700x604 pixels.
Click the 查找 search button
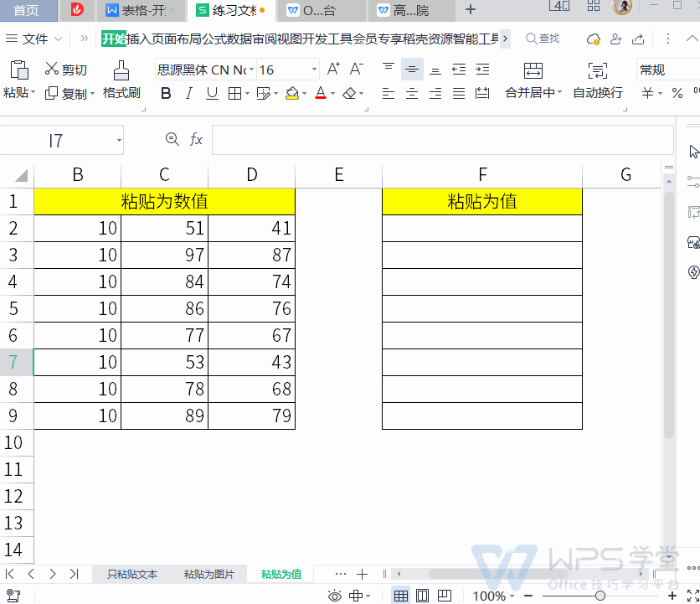(543, 39)
